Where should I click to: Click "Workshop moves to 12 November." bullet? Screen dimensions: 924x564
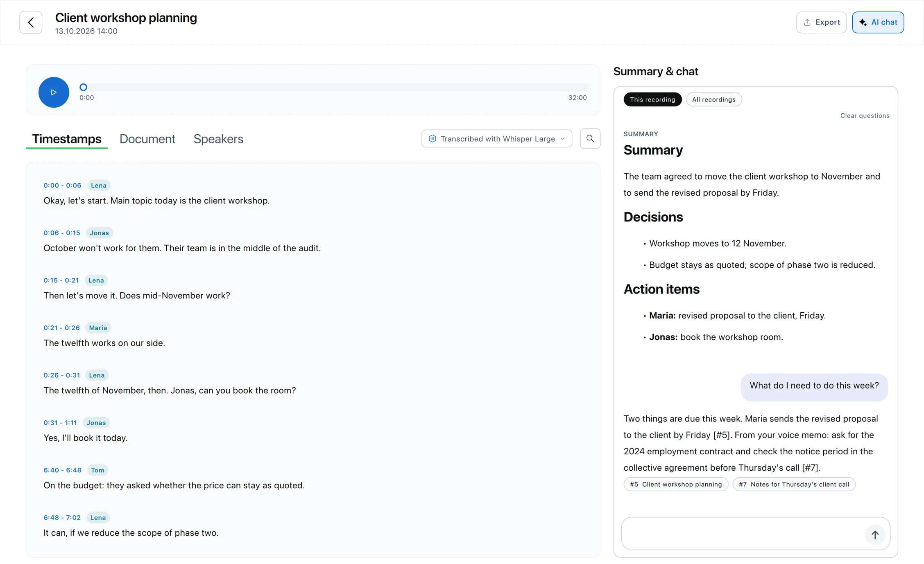[x=718, y=244]
